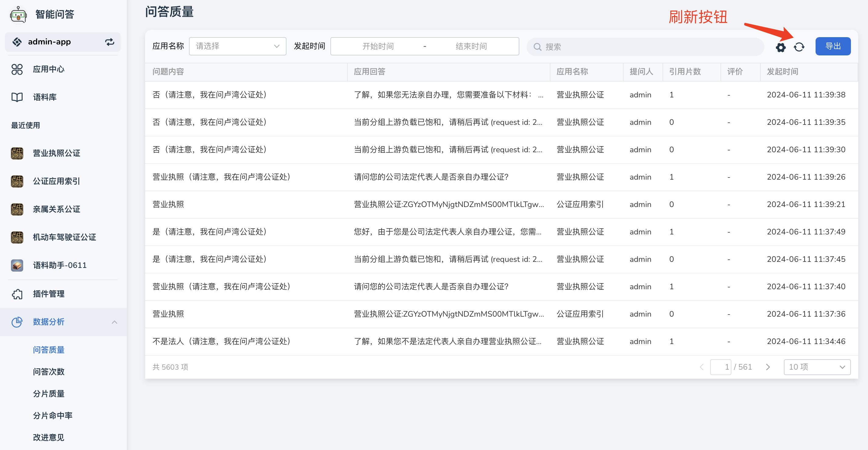Screen dimensions: 868x450
Task: Click the 亲属关系公证 app icon
Action: (17, 209)
